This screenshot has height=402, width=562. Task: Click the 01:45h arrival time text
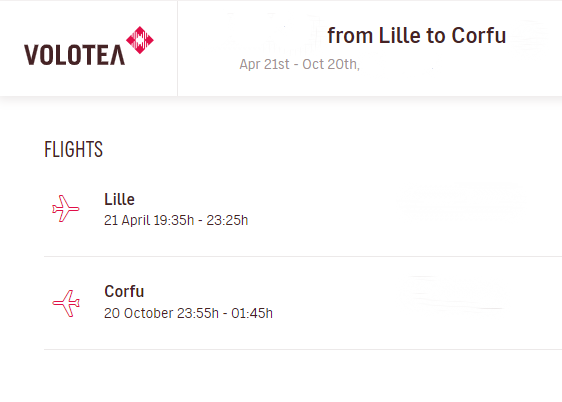pos(252,313)
